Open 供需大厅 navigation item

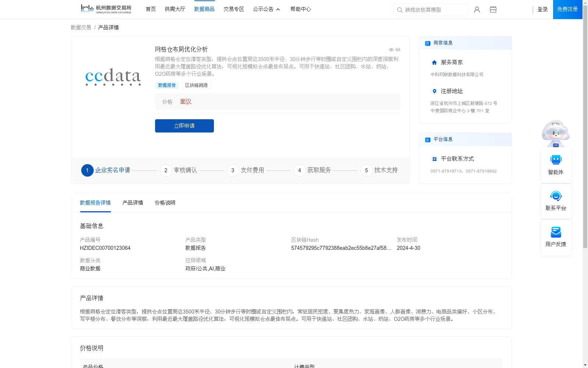[175, 9]
